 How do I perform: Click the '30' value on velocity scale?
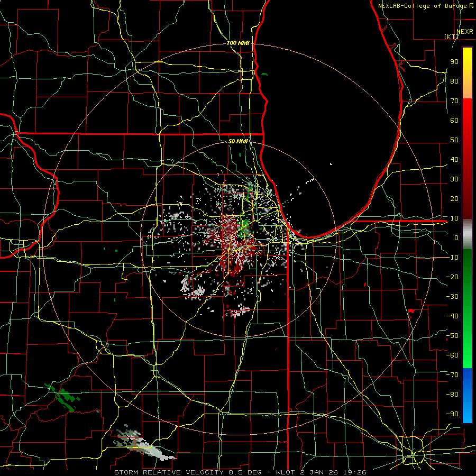pos(454,179)
